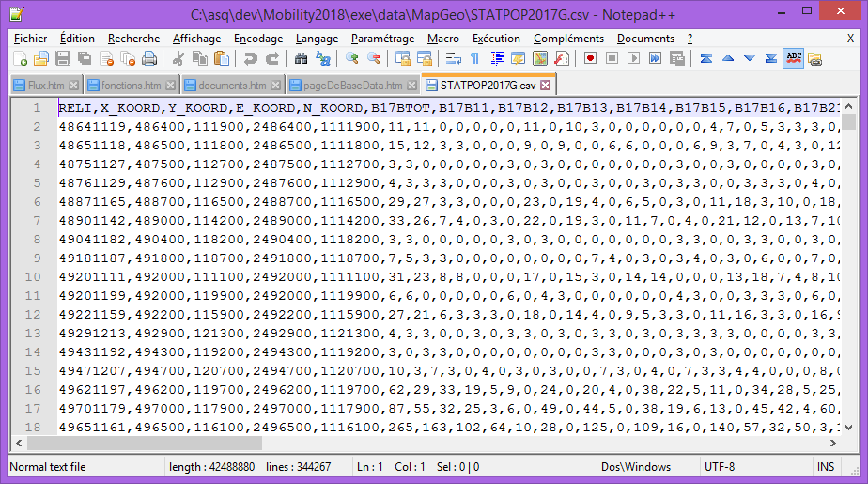
Task: Open the Paramétrage menu
Action: [382, 39]
